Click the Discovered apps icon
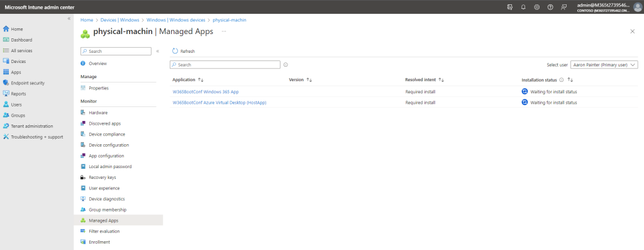The height and width of the screenshot is (250, 644). click(83, 123)
